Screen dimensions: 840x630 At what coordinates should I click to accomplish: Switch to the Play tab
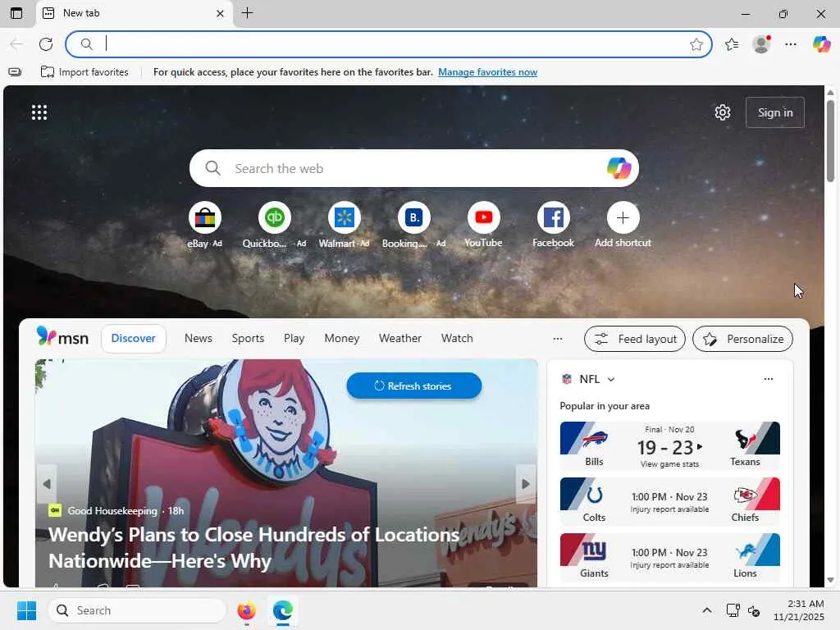tap(294, 339)
